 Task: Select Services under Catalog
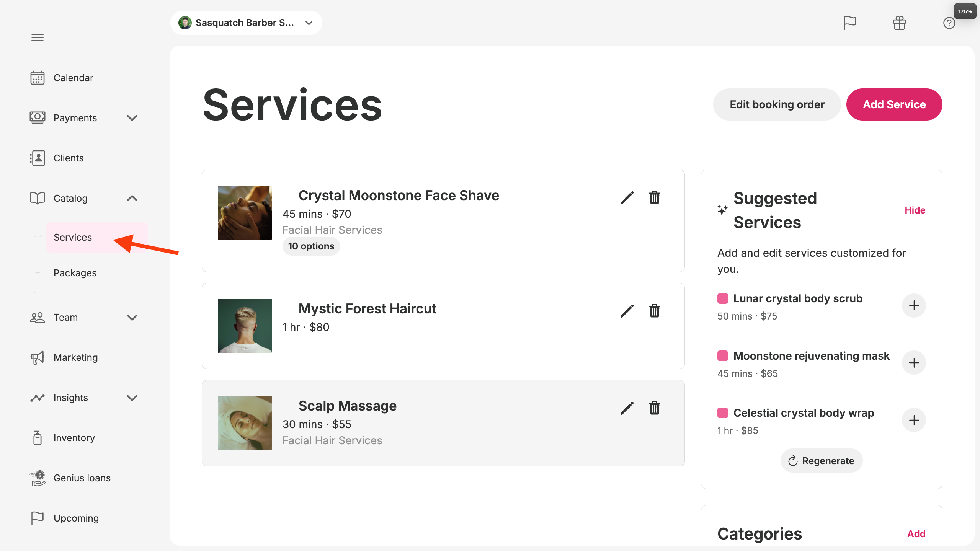96,237
